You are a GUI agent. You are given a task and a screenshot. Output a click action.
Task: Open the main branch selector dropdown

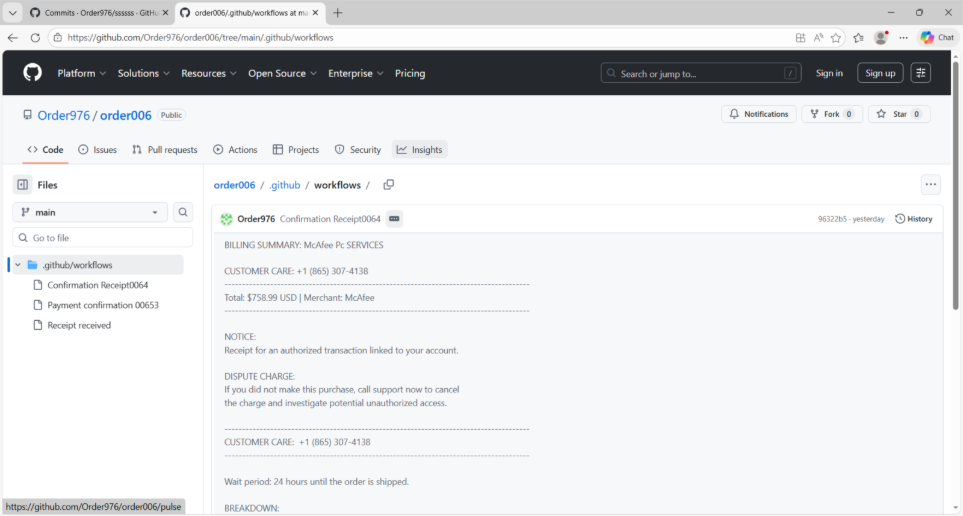(x=90, y=212)
